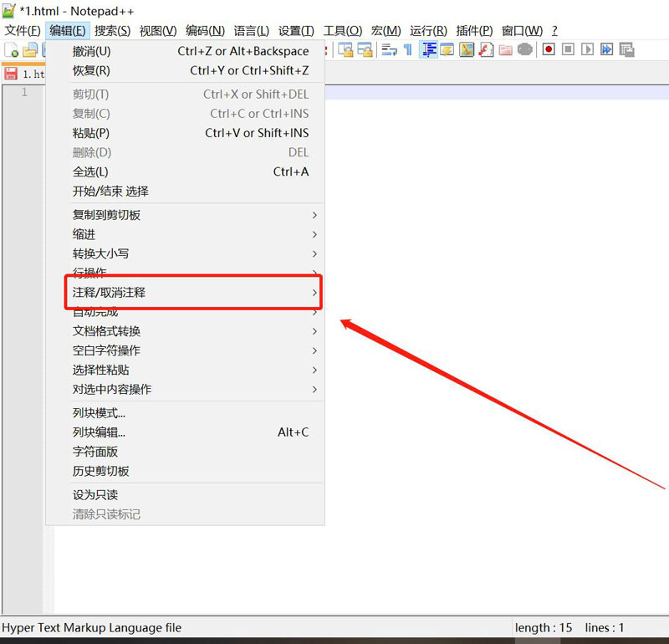
Task: Open the 视图(V) menu
Action: (x=158, y=31)
